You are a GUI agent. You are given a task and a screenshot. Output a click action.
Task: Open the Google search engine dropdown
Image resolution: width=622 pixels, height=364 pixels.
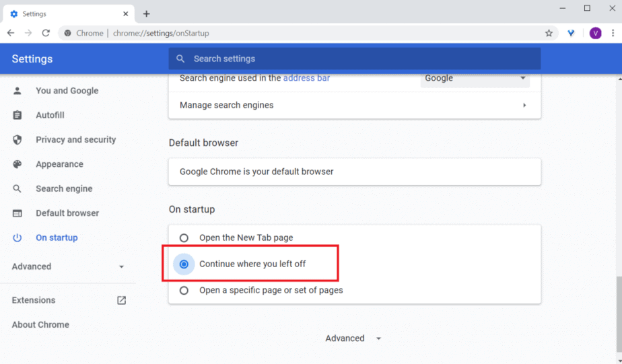475,79
